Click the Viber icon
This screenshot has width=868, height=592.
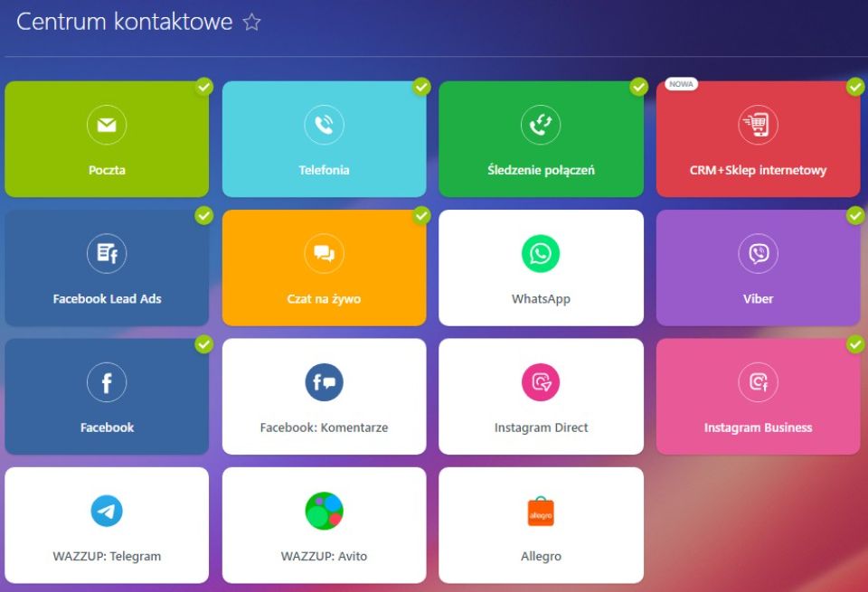click(x=758, y=254)
